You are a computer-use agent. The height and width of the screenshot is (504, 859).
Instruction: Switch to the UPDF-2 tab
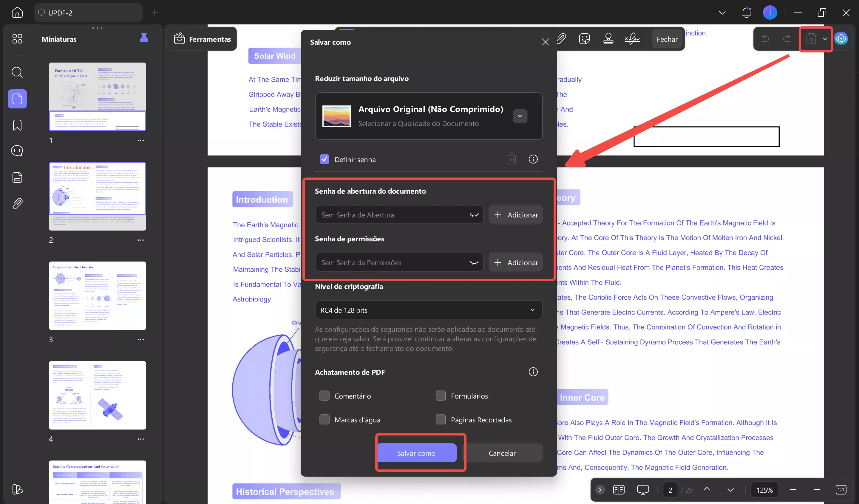click(x=88, y=13)
